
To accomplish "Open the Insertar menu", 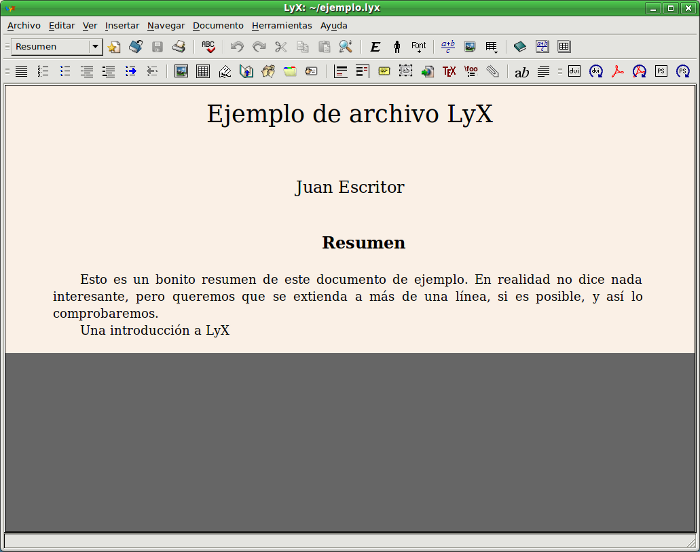I will pyautogui.click(x=122, y=25).
